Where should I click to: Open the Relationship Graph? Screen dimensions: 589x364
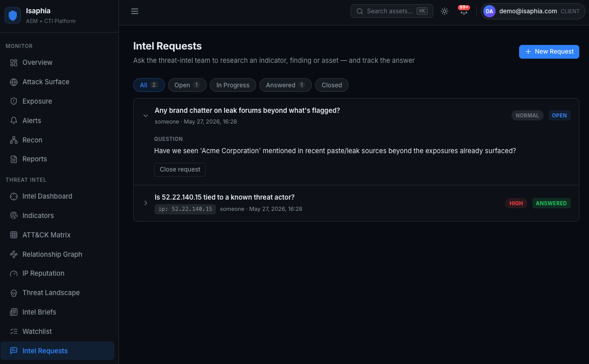(58, 255)
